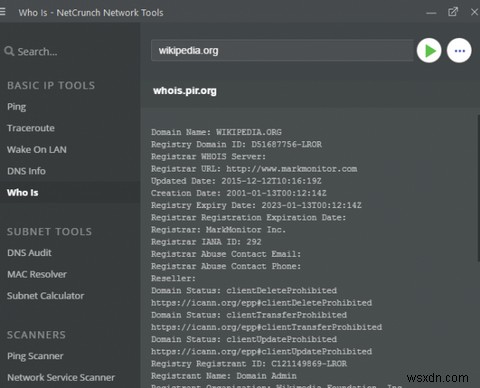Click the Creation Date line
This screenshot has height=388, width=480.
(239, 193)
